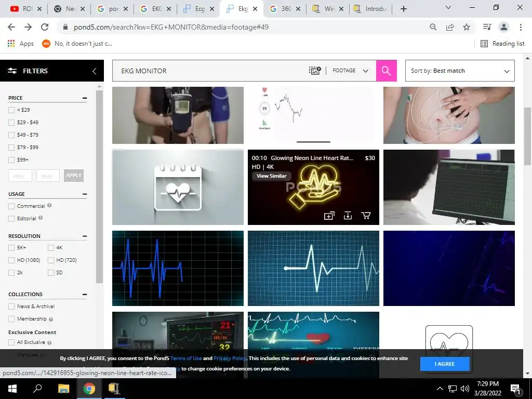Open new browser tab with plus
Viewport: 532px width, 399px height.
403,9
